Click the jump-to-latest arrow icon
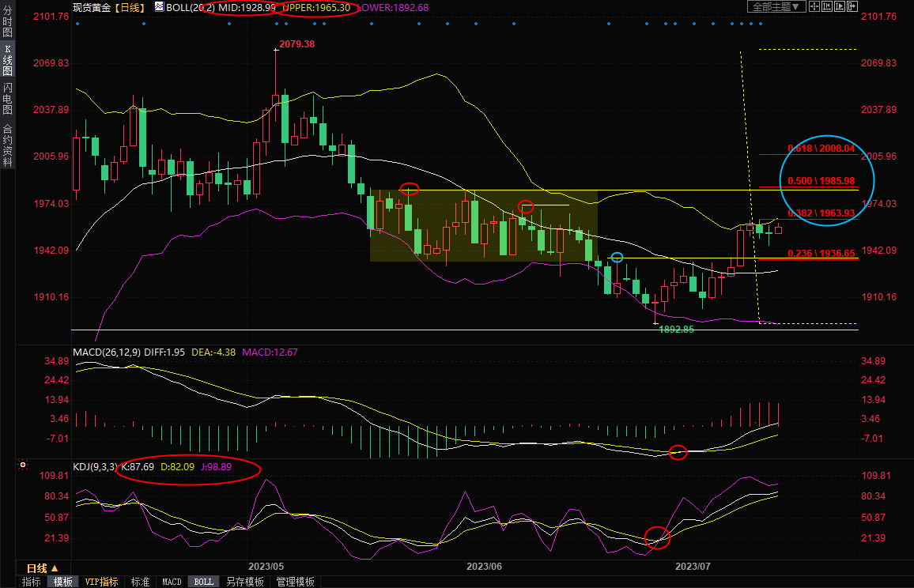This screenshot has height=588, width=914. pyautogui.click(x=852, y=6)
